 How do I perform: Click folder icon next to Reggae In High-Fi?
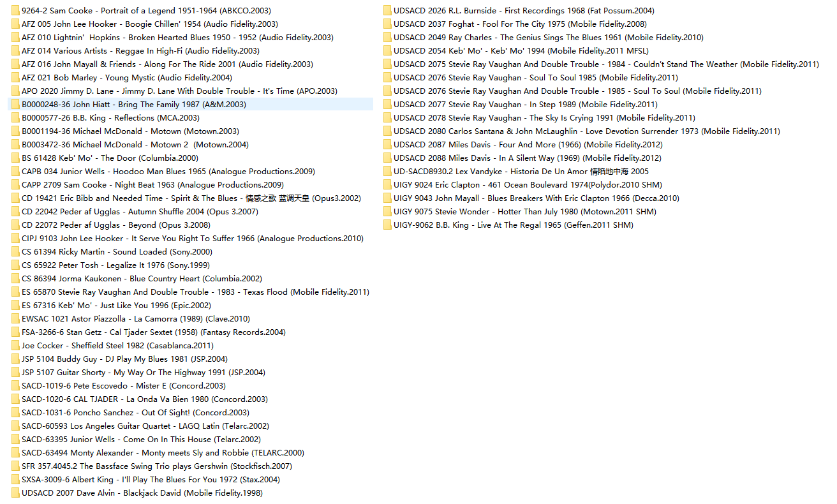[15, 51]
